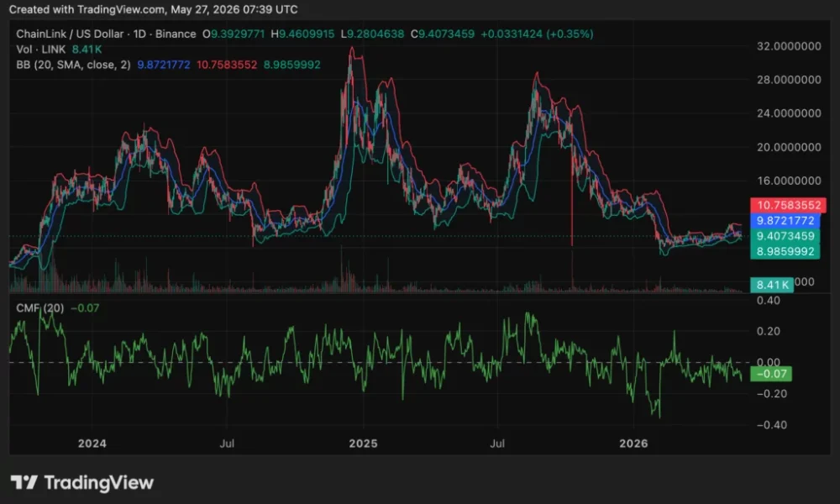Click the Jul label between 2024 and 2025
Viewport: 840px width, 504px height.
[x=227, y=444]
